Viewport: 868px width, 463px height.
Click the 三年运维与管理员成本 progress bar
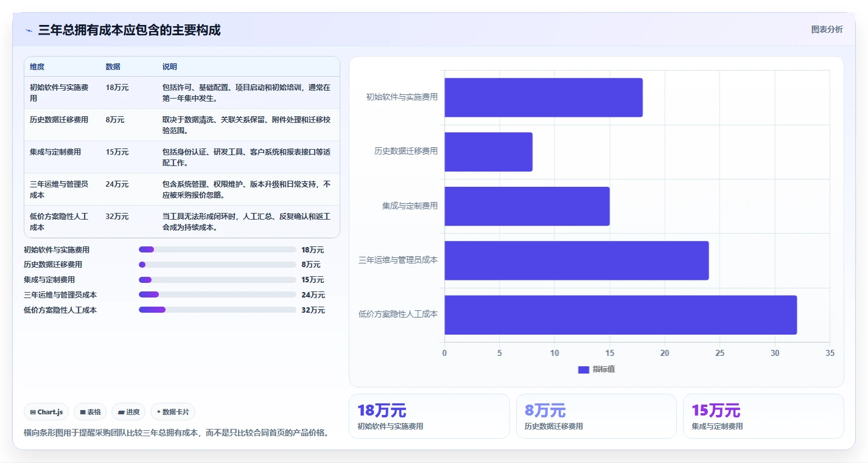click(x=217, y=294)
